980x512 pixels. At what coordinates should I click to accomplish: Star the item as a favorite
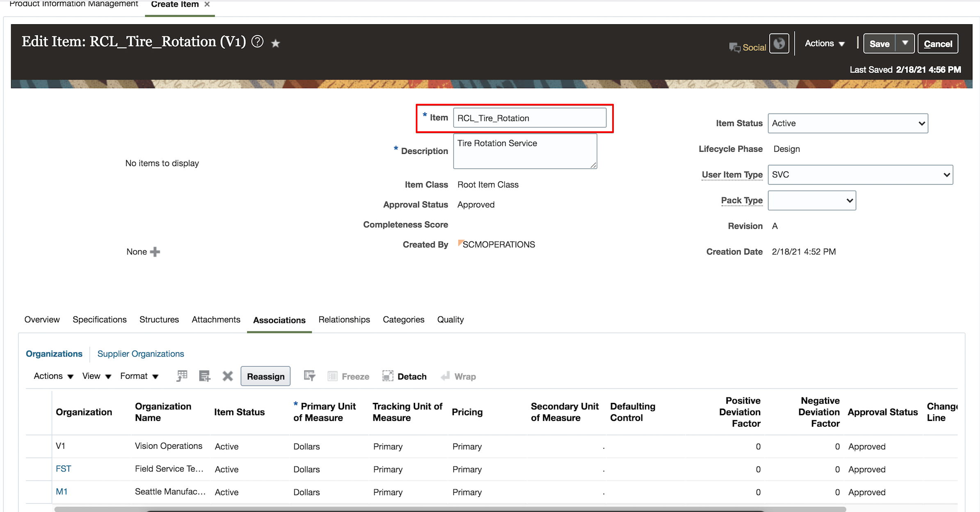[x=275, y=43]
